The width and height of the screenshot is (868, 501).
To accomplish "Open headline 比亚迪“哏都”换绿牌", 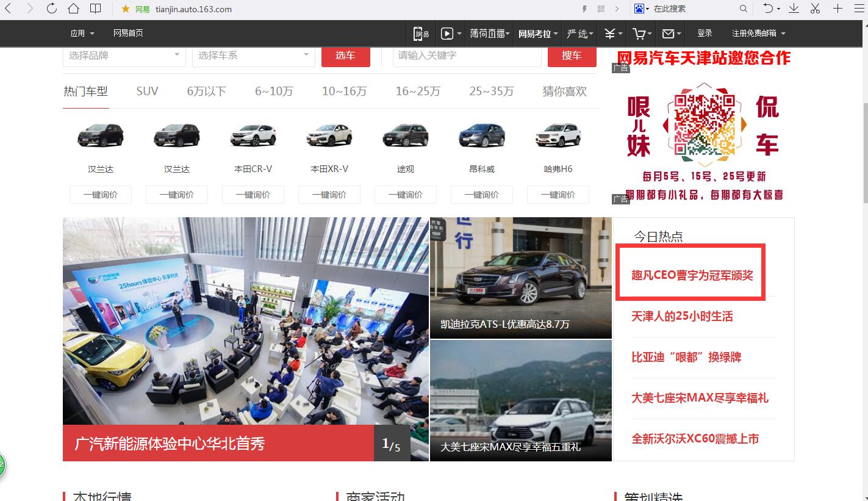I will (x=686, y=357).
